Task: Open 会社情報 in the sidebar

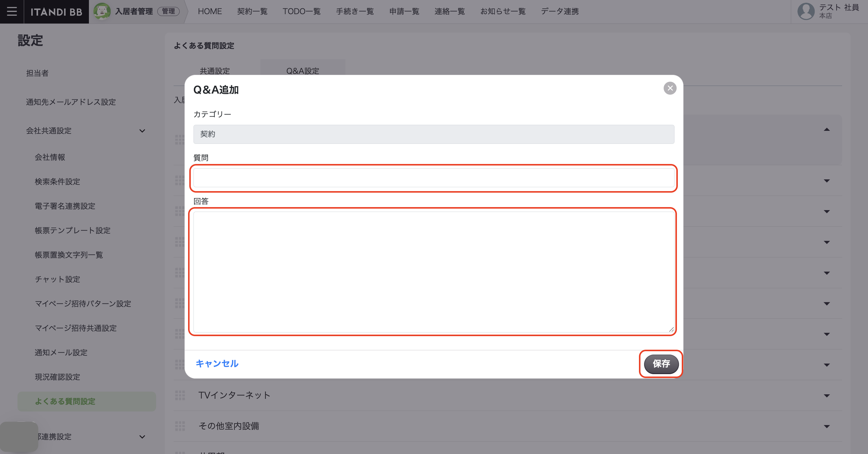Action: tap(50, 157)
